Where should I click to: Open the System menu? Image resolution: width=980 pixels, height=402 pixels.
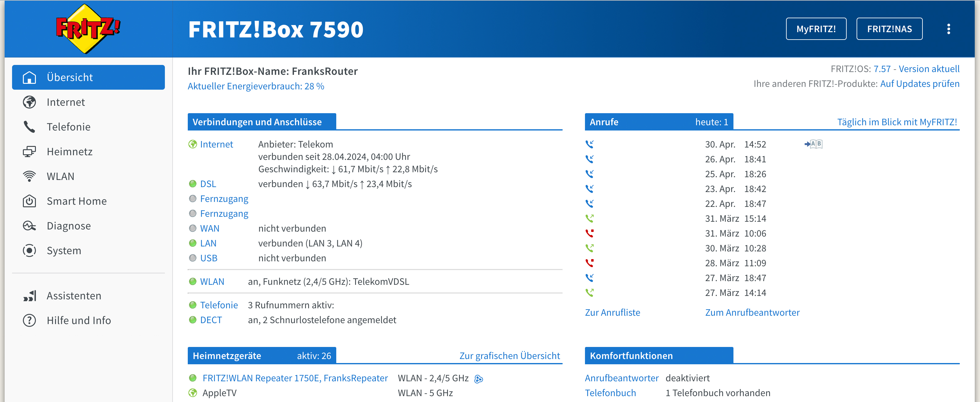click(88, 250)
